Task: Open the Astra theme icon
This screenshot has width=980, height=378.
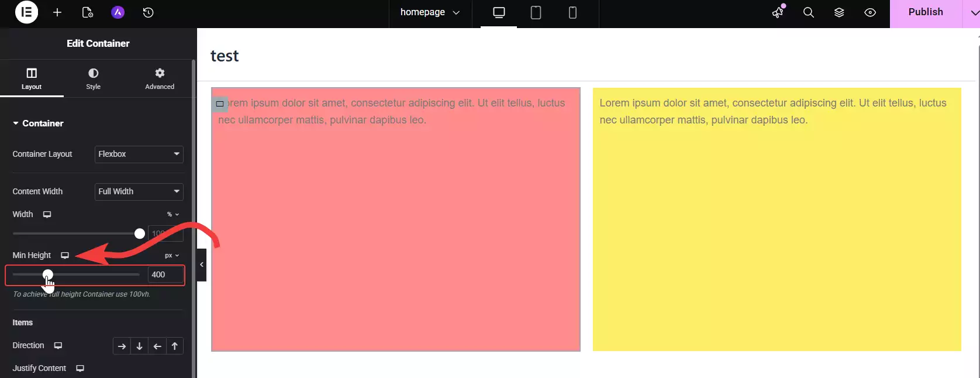Action: [118, 12]
